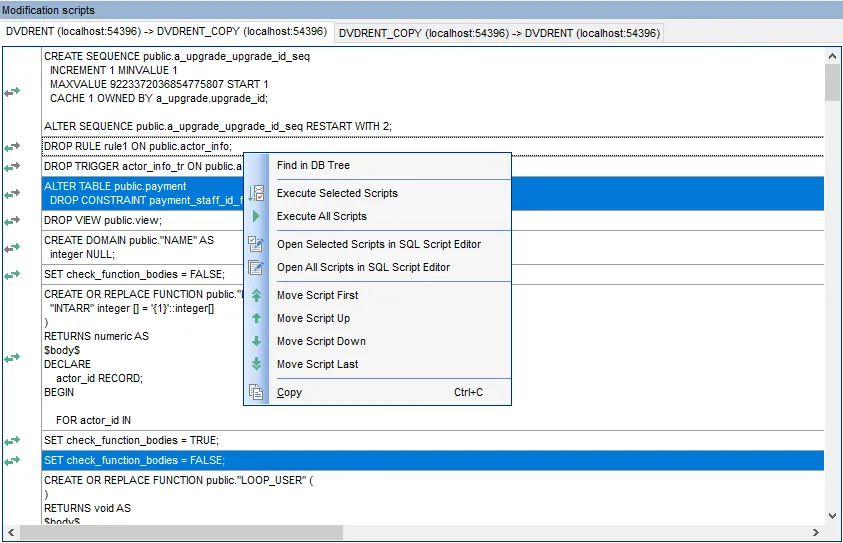Select the DROP RULE rule1 script row

tap(138, 146)
